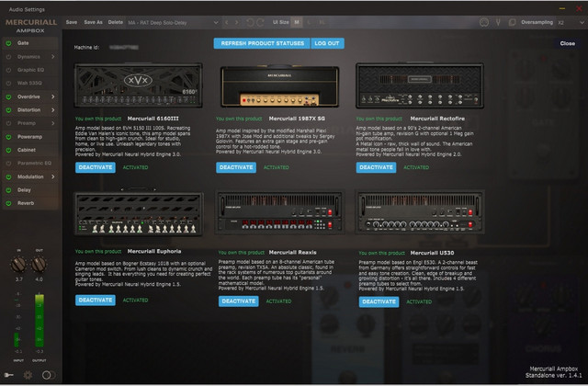588x386 pixels.
Task: Open the tuner fork icon
Action: (498, 22)
